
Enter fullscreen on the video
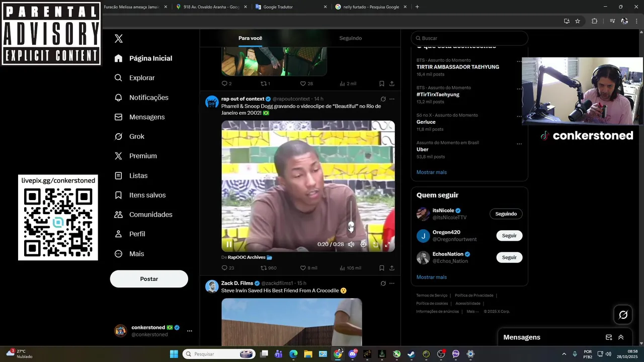387,244
